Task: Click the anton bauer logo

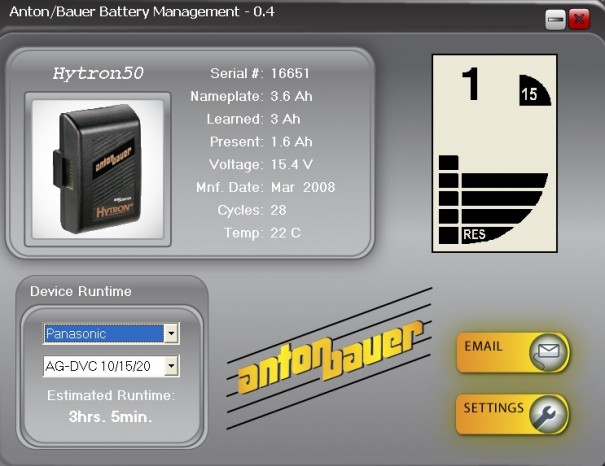Action: coord(330,357)
